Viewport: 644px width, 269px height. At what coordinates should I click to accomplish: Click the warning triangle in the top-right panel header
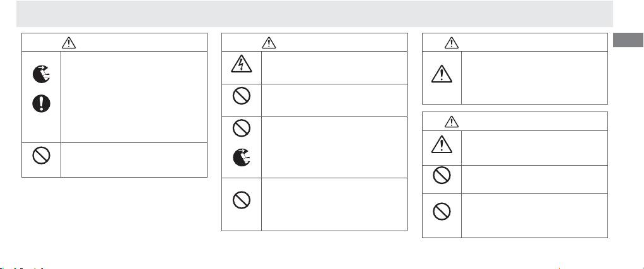(451, 42)
